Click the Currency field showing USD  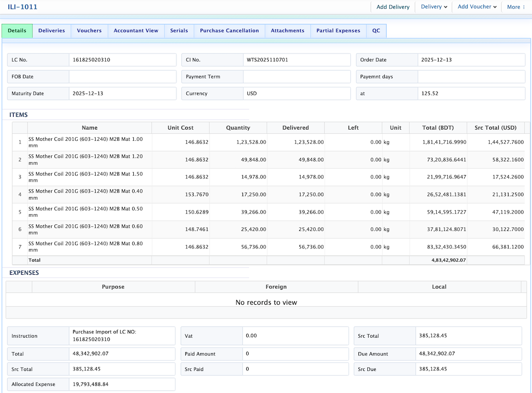pos(297,93)
